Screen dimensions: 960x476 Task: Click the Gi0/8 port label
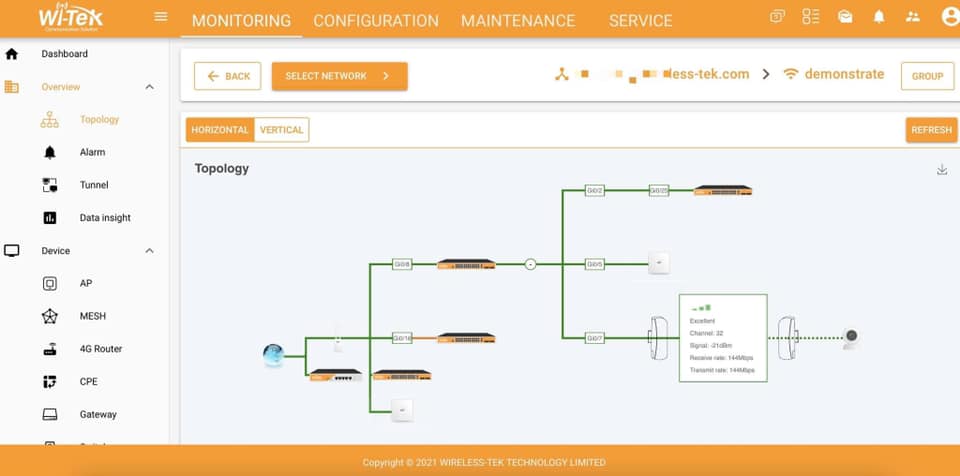click(x=402, y=264)
